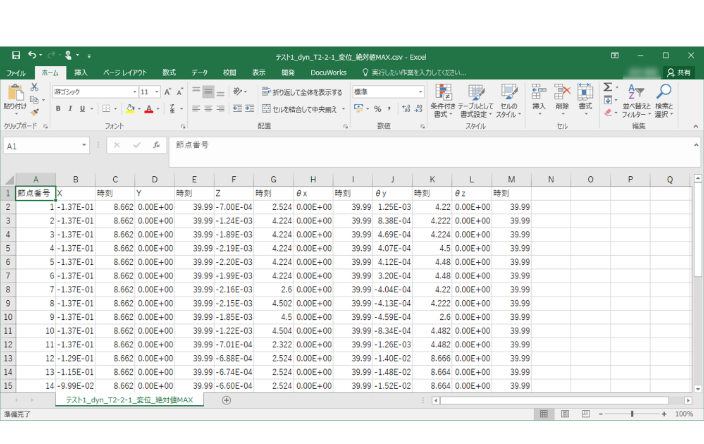Open the font name dropdown
Viewport: 704px width, 444px height.
point(133,92)
